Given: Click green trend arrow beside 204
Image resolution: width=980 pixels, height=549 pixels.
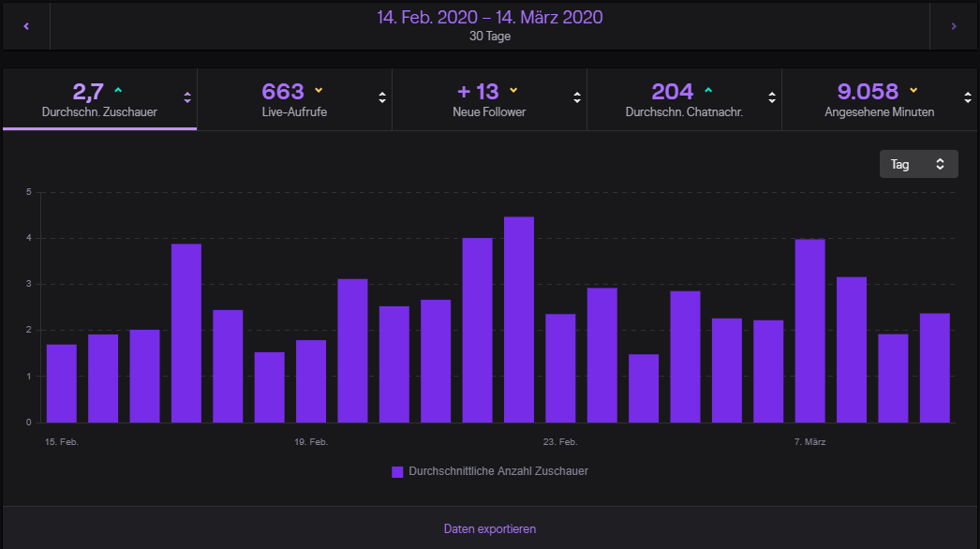Looking at the screenshot, I should [x=707, y=91].
